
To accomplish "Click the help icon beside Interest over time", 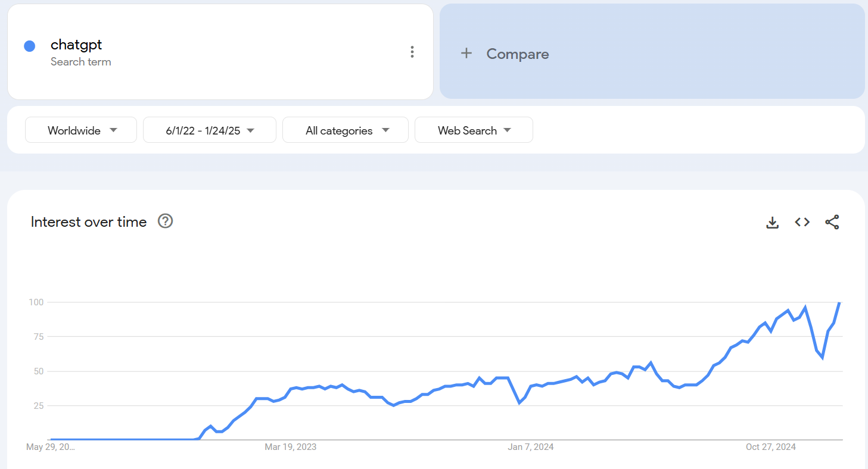I will [165, 221].
